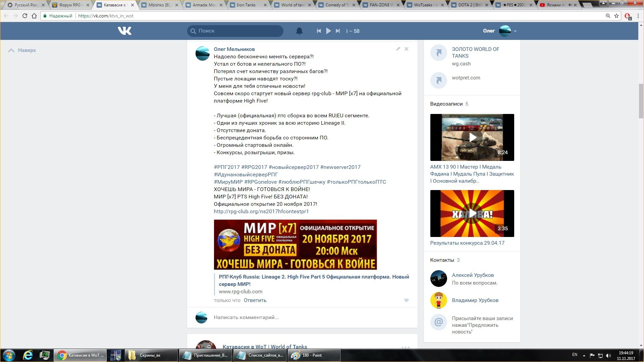Screen dimensions: 644x362
Task: Click the VK logo in the header
Action: point(124,31)
